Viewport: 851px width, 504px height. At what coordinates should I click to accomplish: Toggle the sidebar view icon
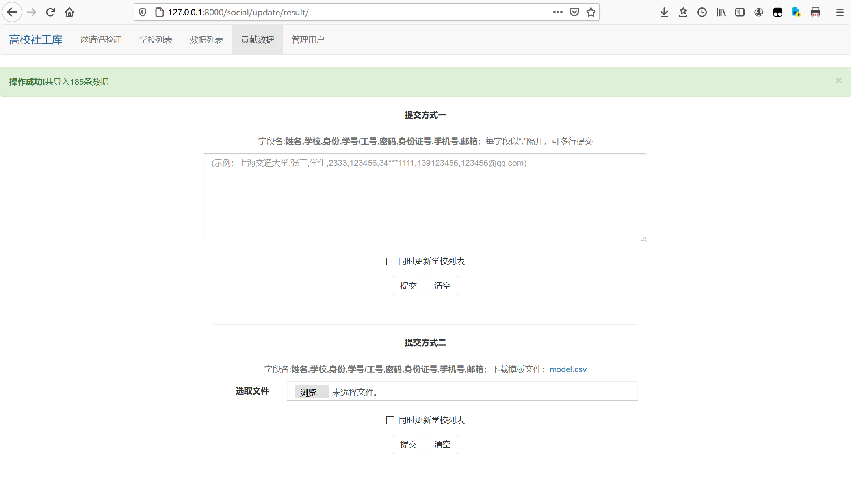click(x=740, y=12)
